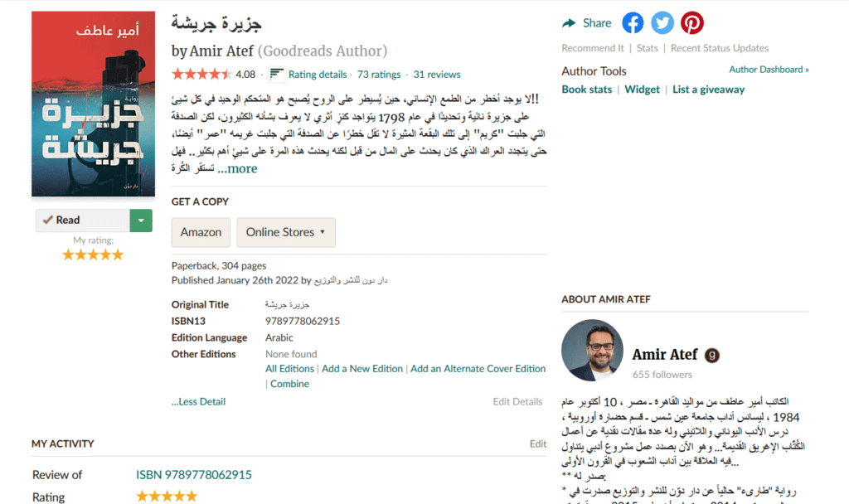Share the book on Facebook
Image resolution: width=849 pixels, height=504 pixels.
click(x=633, y=22)
